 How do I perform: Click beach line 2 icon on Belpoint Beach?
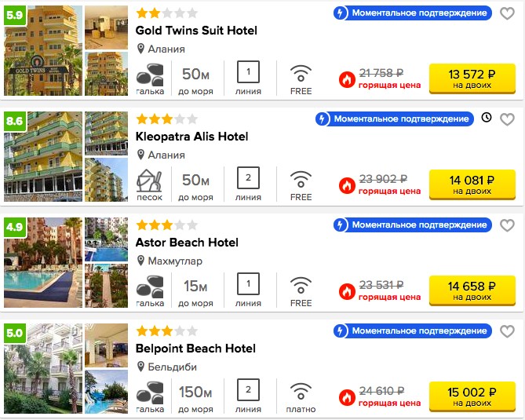click(x=248, y=390)
